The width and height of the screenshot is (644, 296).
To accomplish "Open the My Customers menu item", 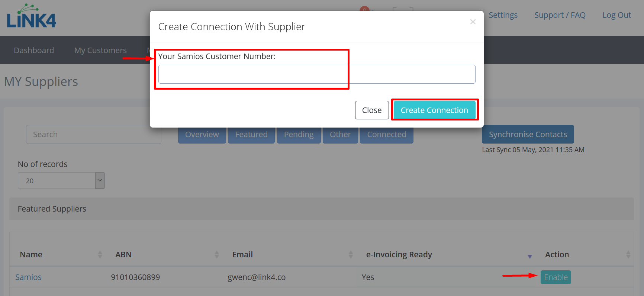I will pyautogui.click(x=100, y=50).
